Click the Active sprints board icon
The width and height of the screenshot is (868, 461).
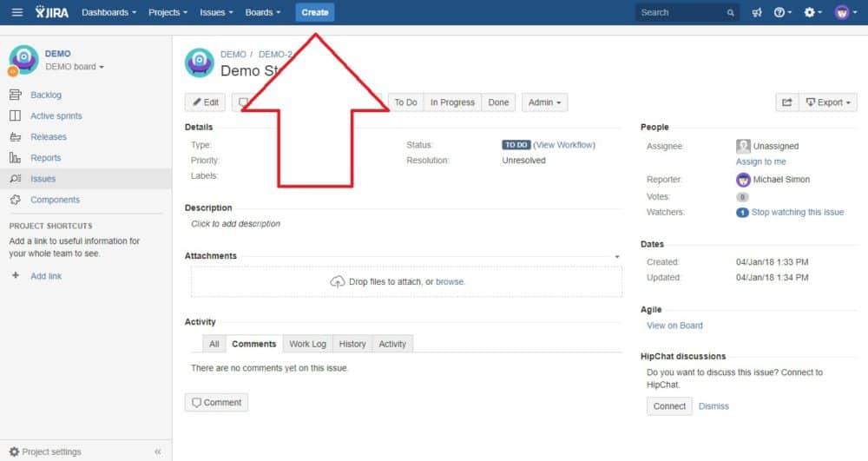pos(16,115)
